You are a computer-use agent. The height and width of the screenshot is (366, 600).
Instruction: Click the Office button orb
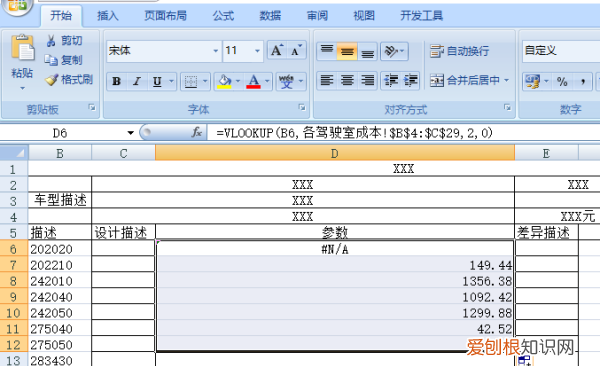tap(17, 7)
